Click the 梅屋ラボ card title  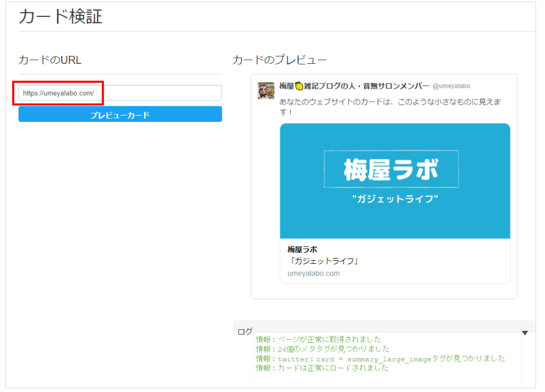point(302,249)
